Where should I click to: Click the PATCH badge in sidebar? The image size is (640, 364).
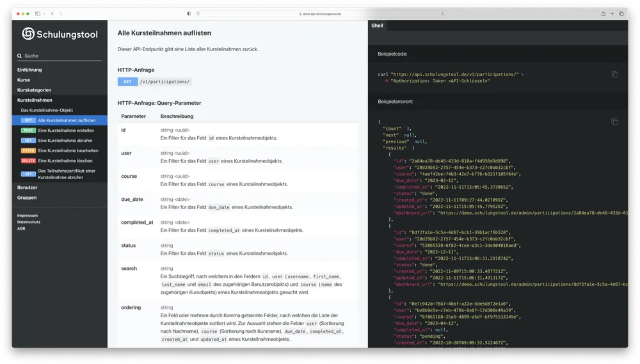pyautogui.click(x=28, y=150)
